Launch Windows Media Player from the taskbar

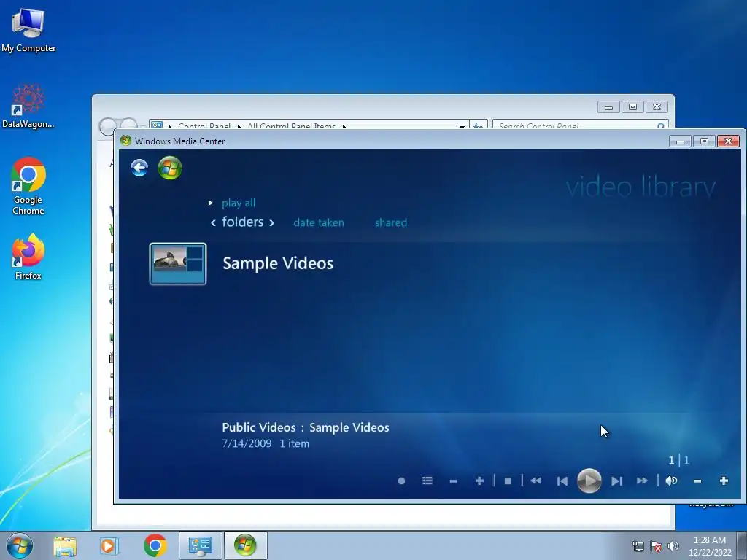coord(109,545)
